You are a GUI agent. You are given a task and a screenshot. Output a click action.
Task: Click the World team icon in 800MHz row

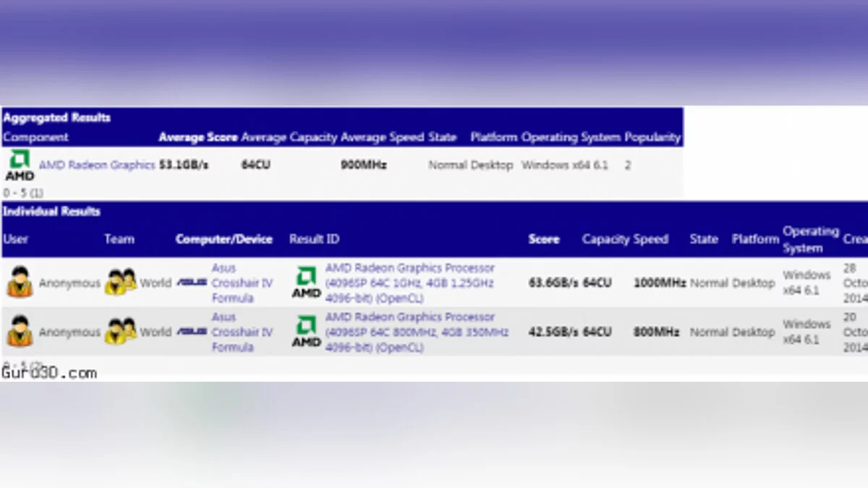click(x=121, y=331)
